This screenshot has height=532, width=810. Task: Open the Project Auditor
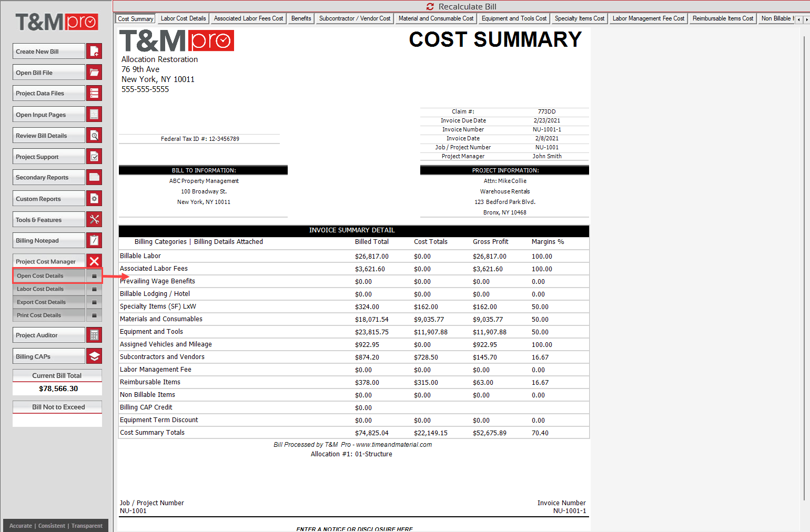point(48,335)
